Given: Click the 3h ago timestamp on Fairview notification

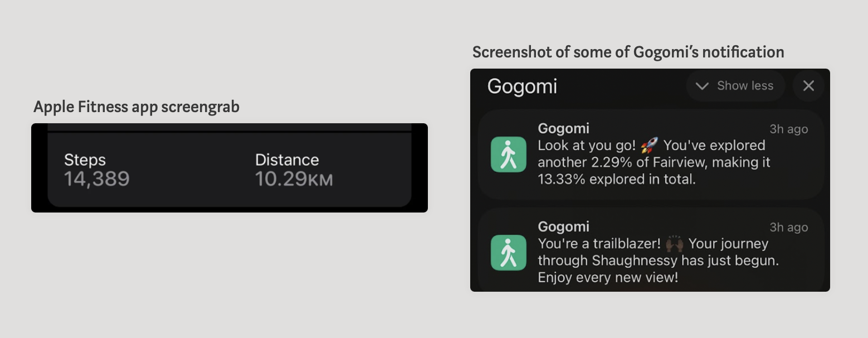Looking at the screenshot, I should pos(789,129).
